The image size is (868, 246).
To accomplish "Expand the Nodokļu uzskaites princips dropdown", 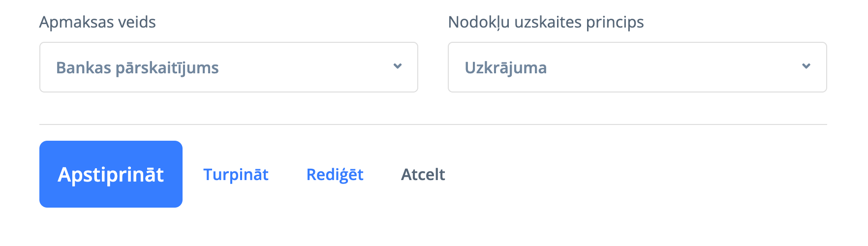I will click(637, 67).
